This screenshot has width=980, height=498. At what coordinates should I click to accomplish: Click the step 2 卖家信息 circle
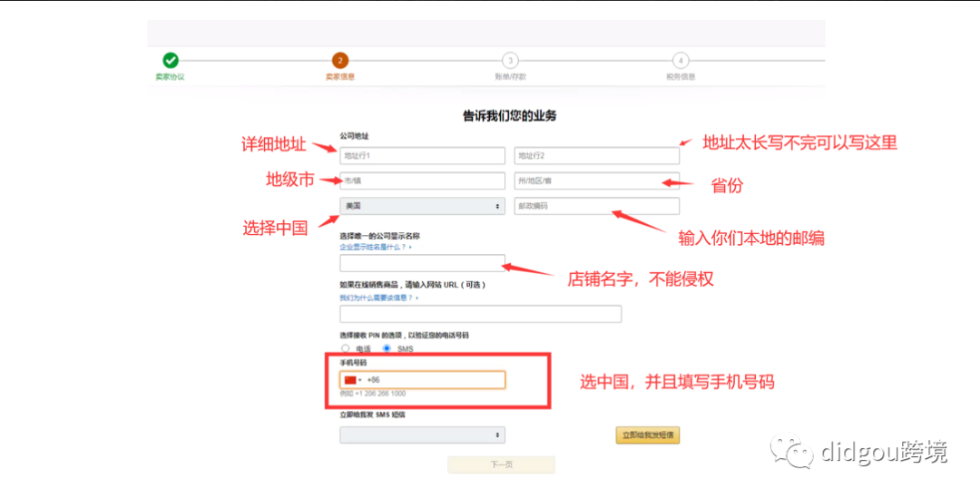click(x=340, y=60)
